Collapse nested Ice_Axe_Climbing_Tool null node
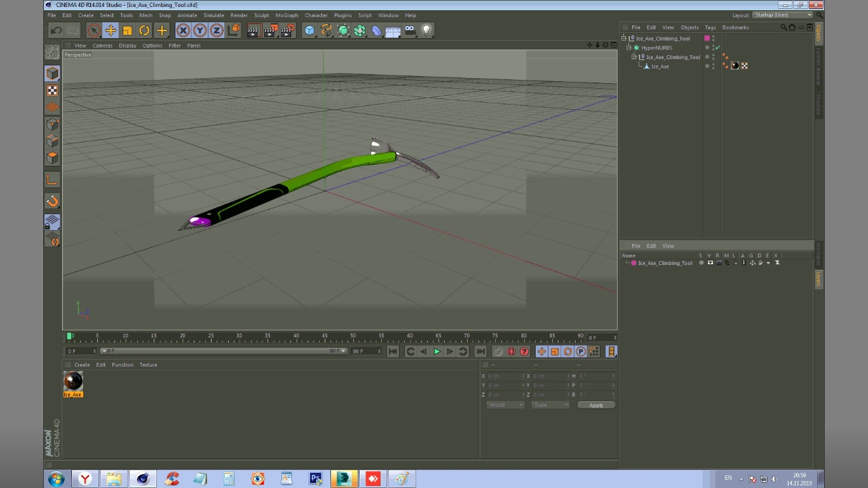868x488 pixels. 634,57
